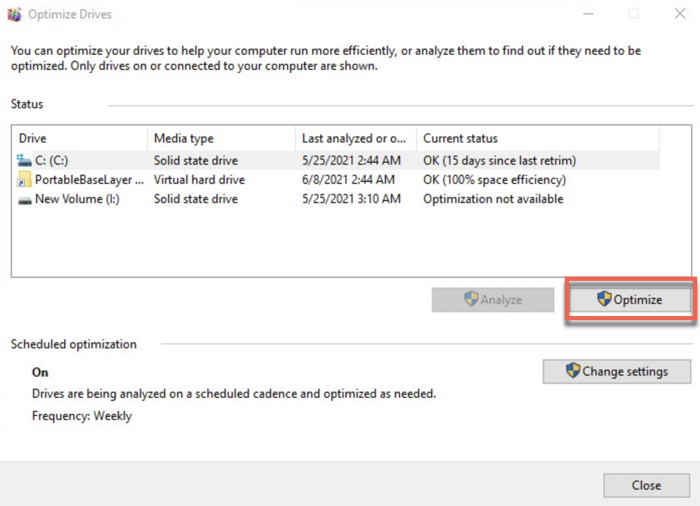Select the New Volume (I:) drive icon

25,199
